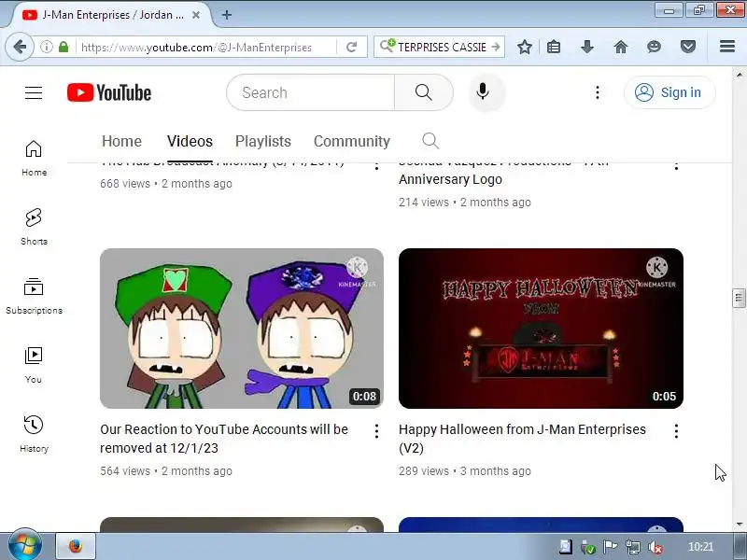The height and width of the screenshot is (560, 747).
Task: Show bookmarks list icon
Action: pyautogui.click(x=554, y=47)
